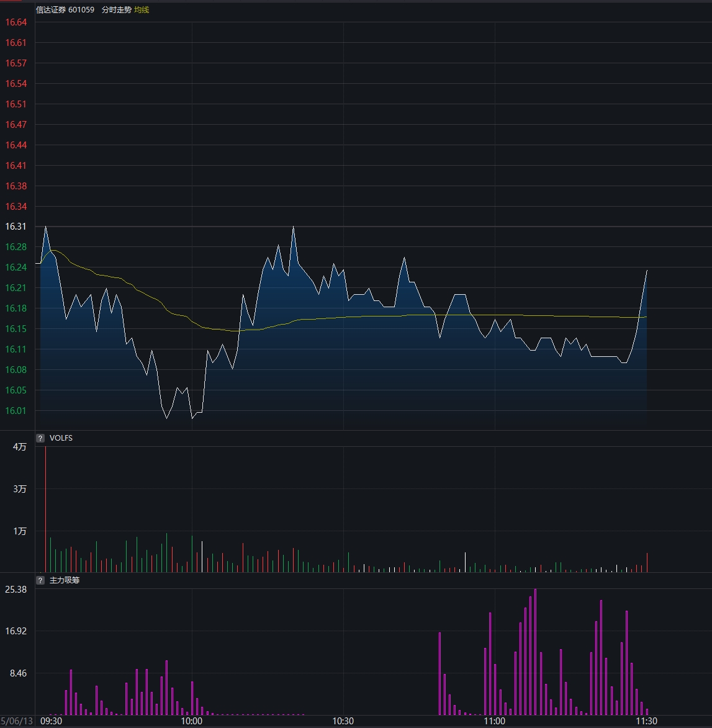This screenshot has height=728, width=712.
Task: Click the VOLFS indicator name
Action: [x=61, y=438]
